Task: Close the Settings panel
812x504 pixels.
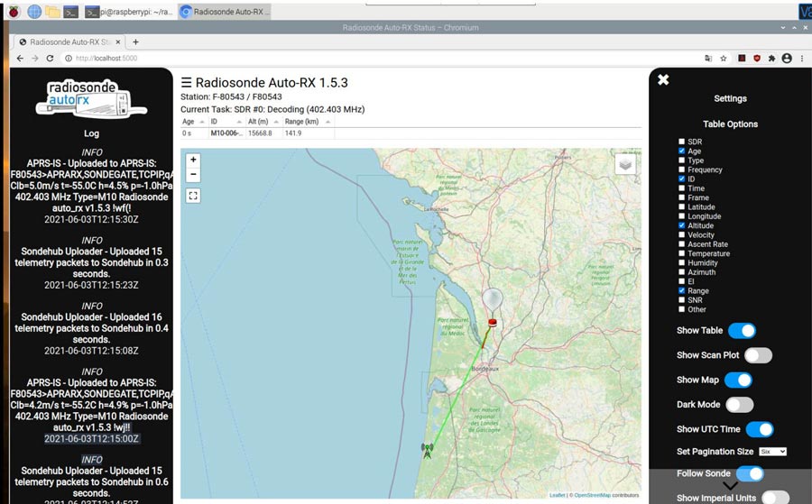Action: click(x=663, y=79)
